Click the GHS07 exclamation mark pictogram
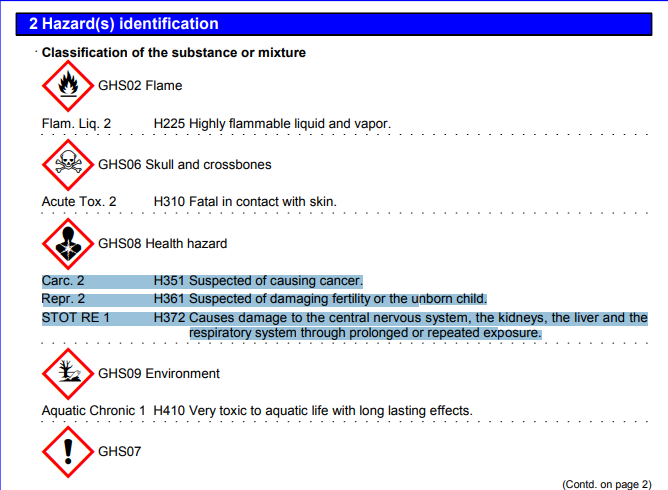 [x=68, y=451]
